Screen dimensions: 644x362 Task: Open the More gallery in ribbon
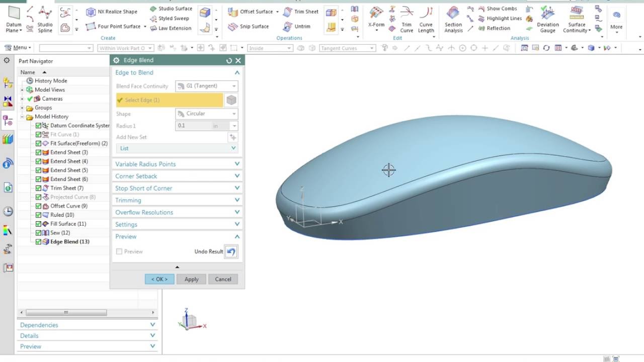[616, 20]
